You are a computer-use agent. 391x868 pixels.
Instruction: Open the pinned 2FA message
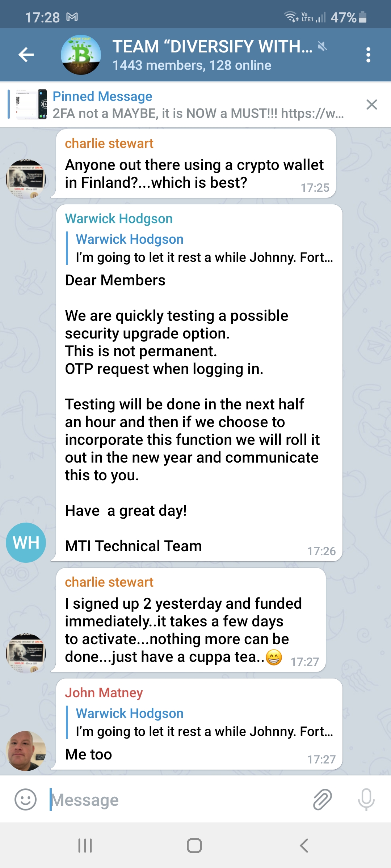pyautogui.click(x=198, y=105)
